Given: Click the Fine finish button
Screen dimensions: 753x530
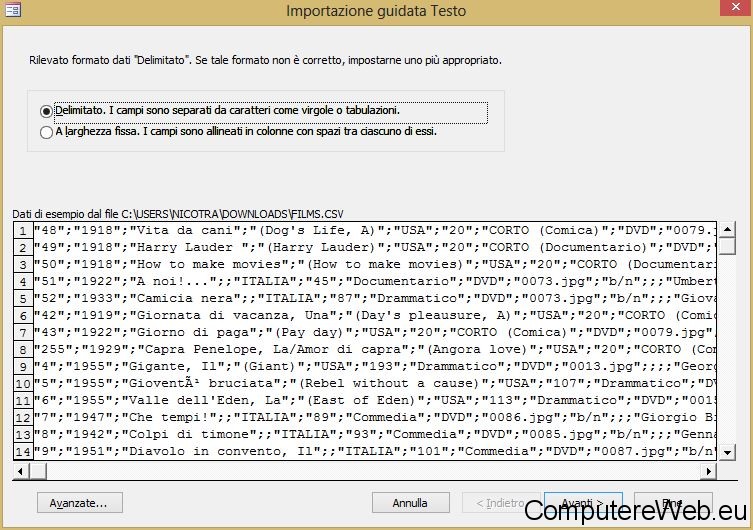Looking at the screenshot, I should tap(673, 503).
